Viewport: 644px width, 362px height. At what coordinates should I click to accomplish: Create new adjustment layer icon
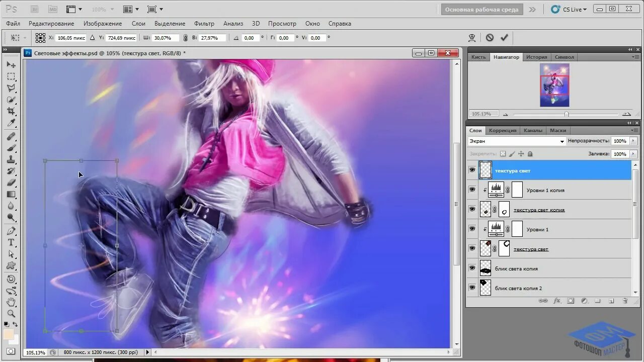coord(584,301)
